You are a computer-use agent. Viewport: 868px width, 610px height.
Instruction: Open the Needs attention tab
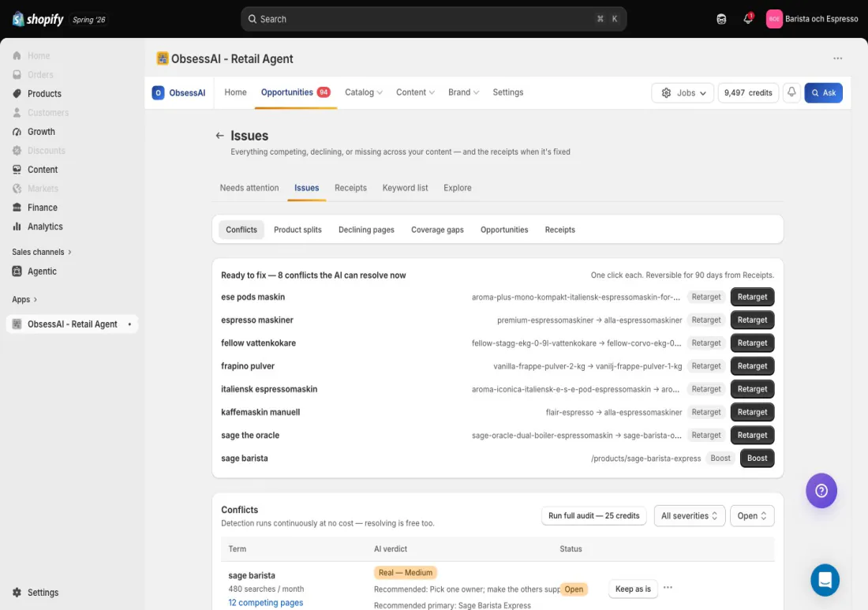(249, 188)
